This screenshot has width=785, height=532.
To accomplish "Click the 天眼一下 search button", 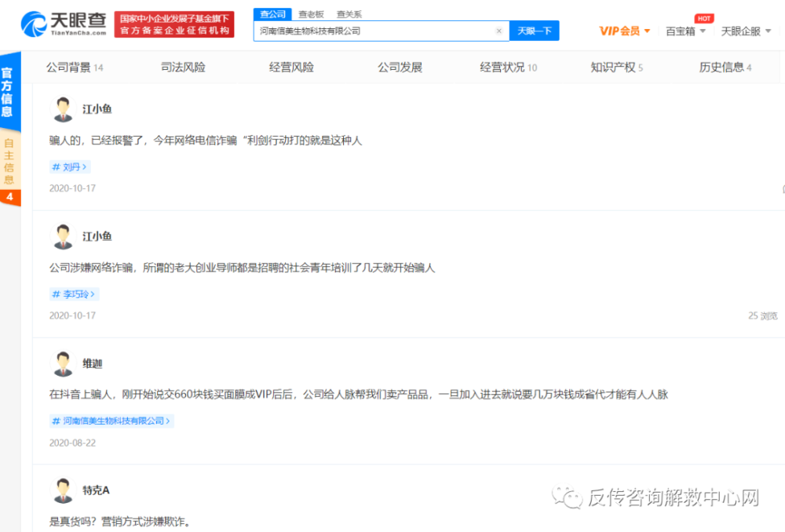I will click(x=534, y=31).
